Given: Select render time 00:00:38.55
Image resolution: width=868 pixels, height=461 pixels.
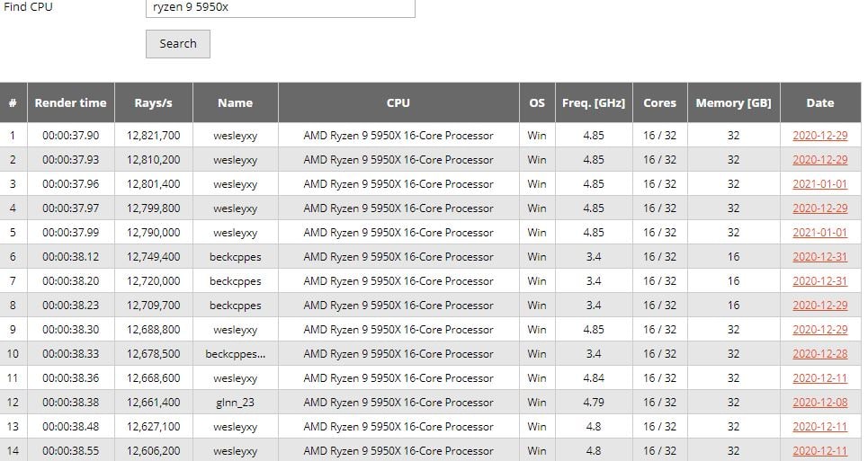Looking at the screenshot, I should [70, 451].
